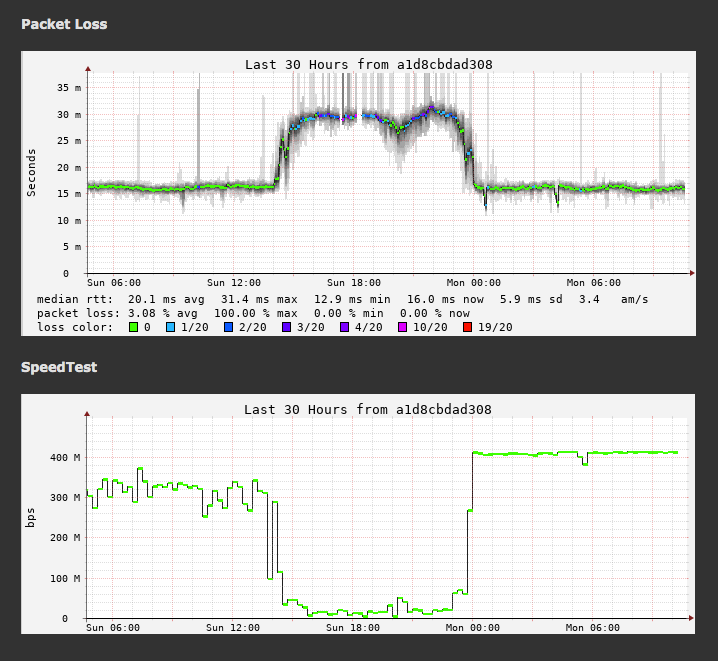
Task: Click the green 0 loss color swatch
Action: click(x=133, y=327)
